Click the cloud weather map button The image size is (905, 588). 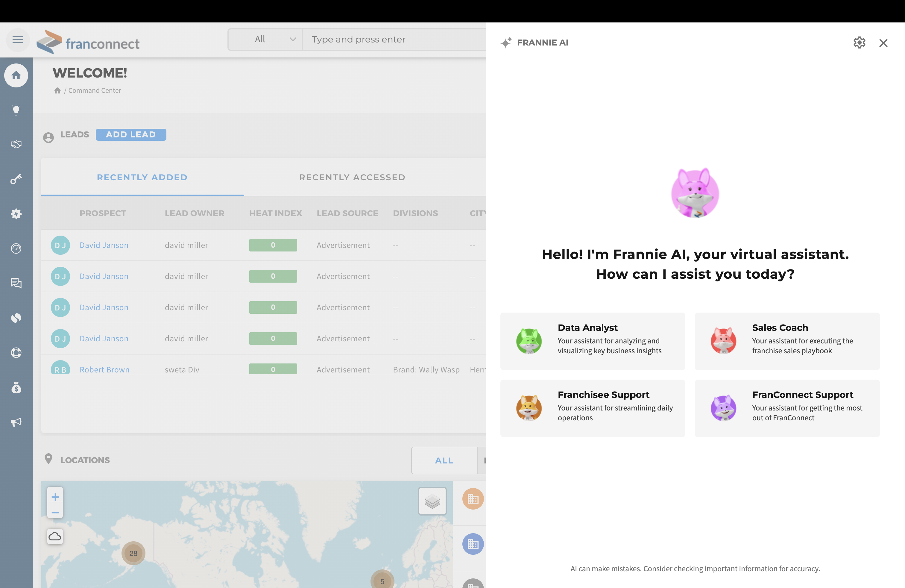point(55,536)
